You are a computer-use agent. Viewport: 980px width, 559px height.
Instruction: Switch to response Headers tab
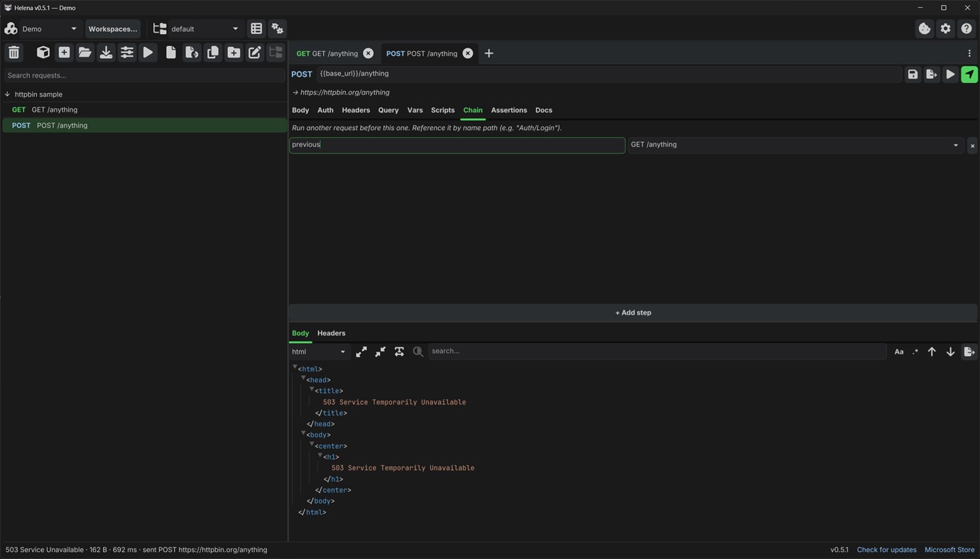[x=332, y=333]
